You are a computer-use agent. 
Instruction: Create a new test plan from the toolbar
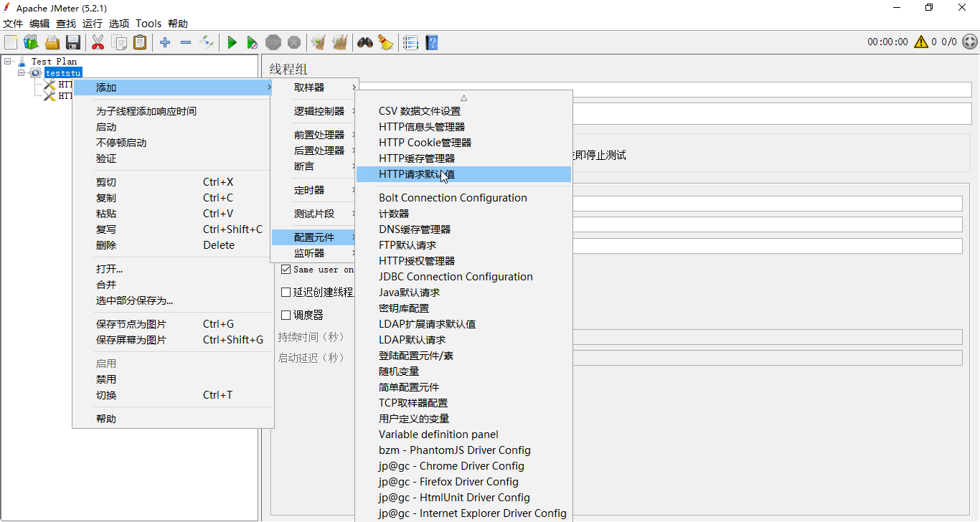(x=11, y=42)
